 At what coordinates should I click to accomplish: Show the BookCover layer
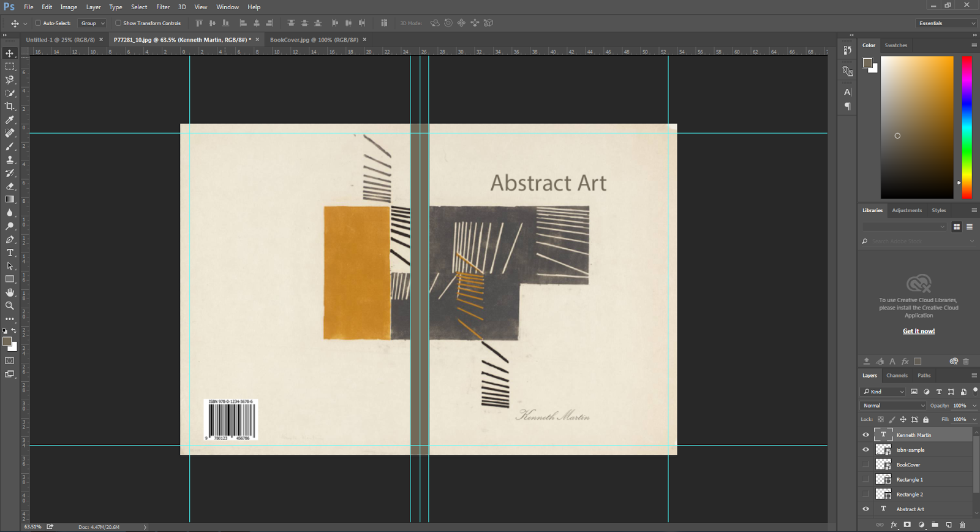pyautogui.click(x=865, y=465)
